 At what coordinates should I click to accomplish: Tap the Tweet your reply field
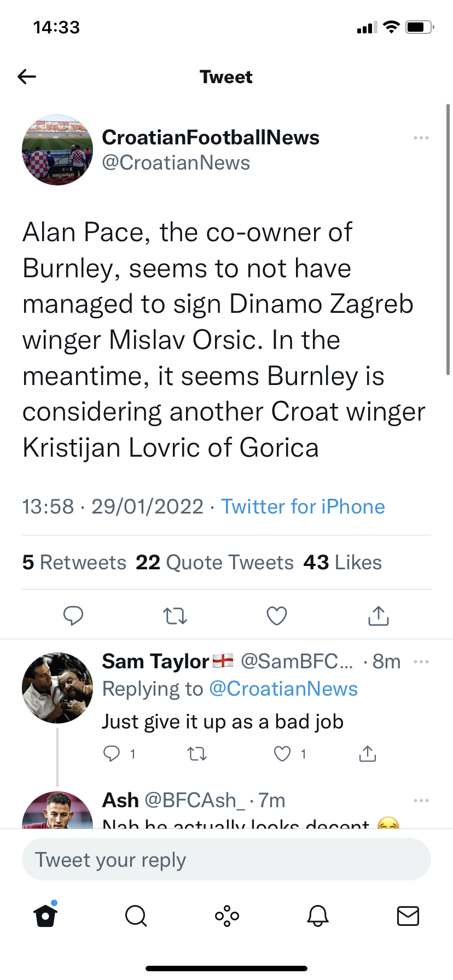click(226, 860)
